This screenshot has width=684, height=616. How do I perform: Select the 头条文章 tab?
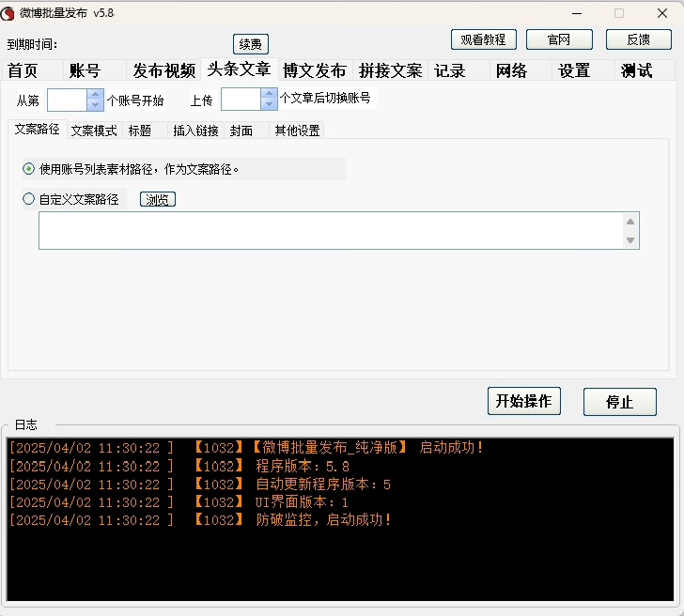tap(239, 69)
